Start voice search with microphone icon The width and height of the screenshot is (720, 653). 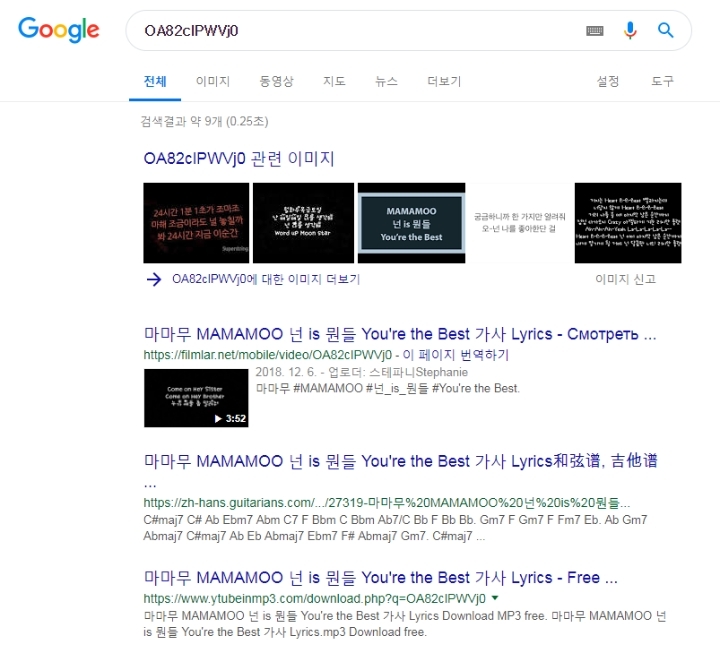[x=630, y=30]
